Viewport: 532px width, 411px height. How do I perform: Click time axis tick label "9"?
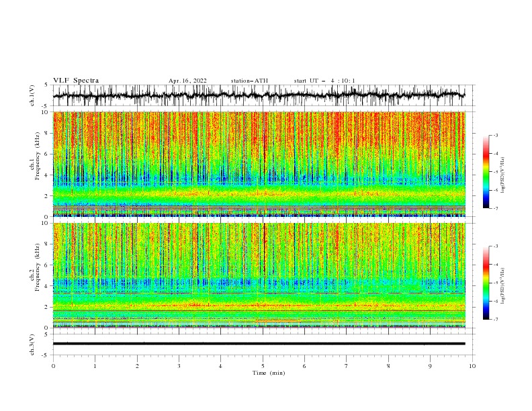click(430, 366)
